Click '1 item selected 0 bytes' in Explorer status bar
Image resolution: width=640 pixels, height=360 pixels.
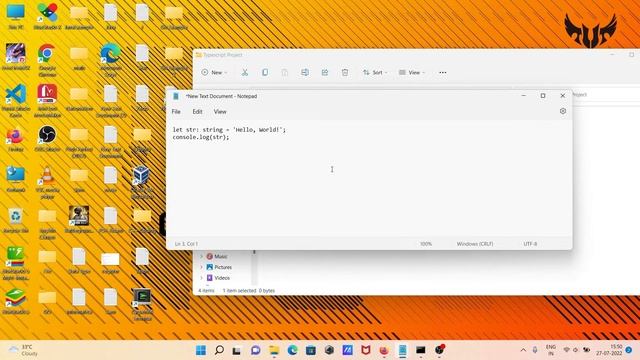point(249,291)
